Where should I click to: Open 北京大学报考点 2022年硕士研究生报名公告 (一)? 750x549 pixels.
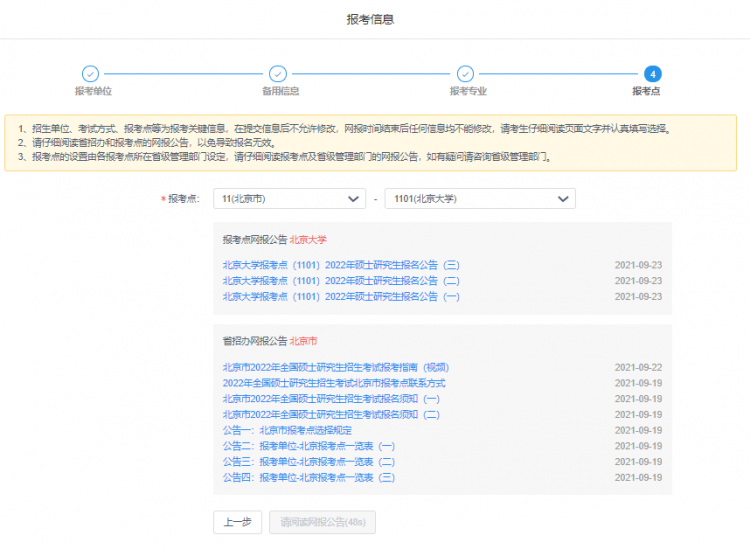341,296
